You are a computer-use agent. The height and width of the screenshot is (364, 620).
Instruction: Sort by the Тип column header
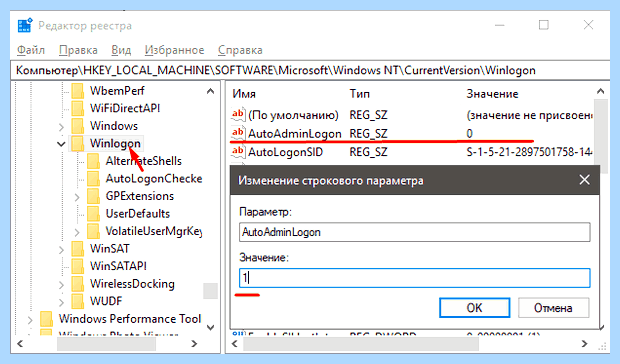[x=359, y=94]
